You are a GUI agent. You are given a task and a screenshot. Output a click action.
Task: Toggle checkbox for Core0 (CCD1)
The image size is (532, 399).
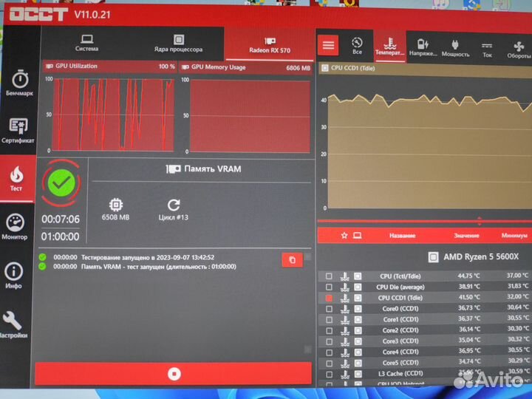(x=329, y=309)
